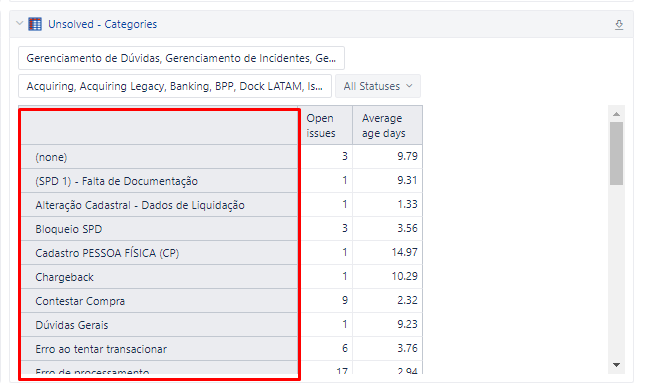Select the Contestar Compra row
The height and width of the screenshot is (387, 645).
click(x=159, y=301)
